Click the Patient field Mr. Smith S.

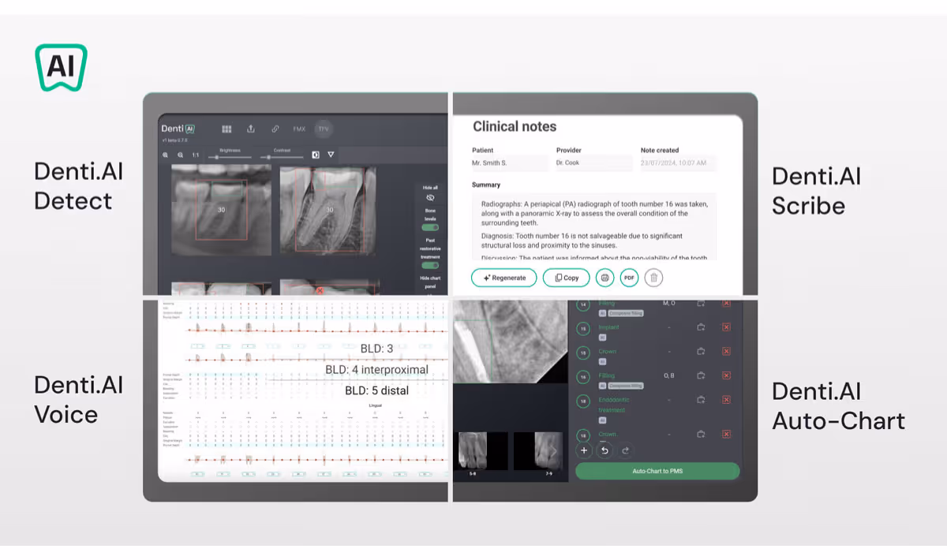coord(509,163)
